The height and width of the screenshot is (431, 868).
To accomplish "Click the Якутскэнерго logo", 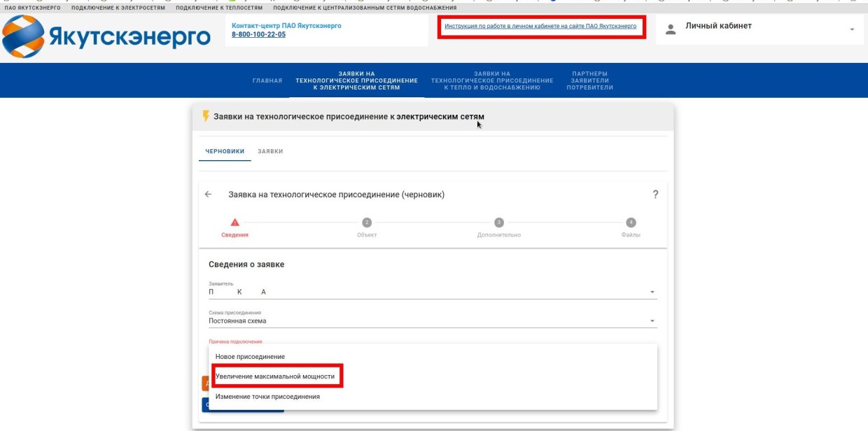I will (106, 36).
